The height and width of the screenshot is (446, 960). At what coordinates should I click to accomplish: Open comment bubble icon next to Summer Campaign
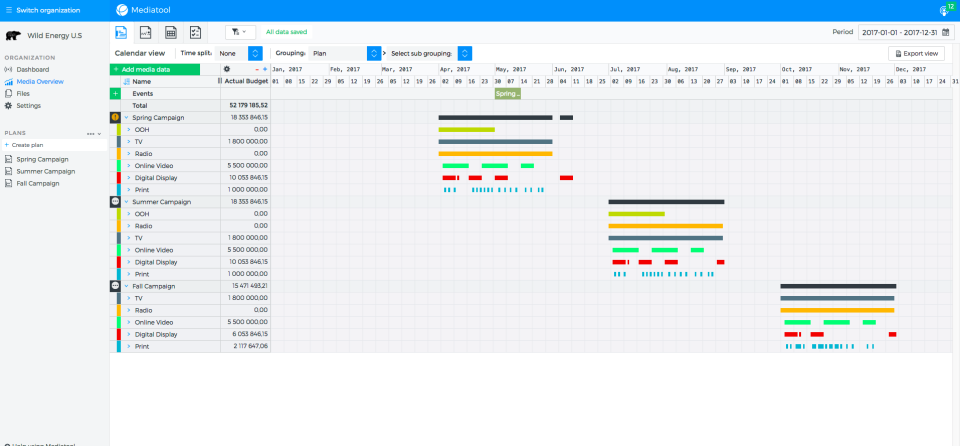(x=115, y=201)
